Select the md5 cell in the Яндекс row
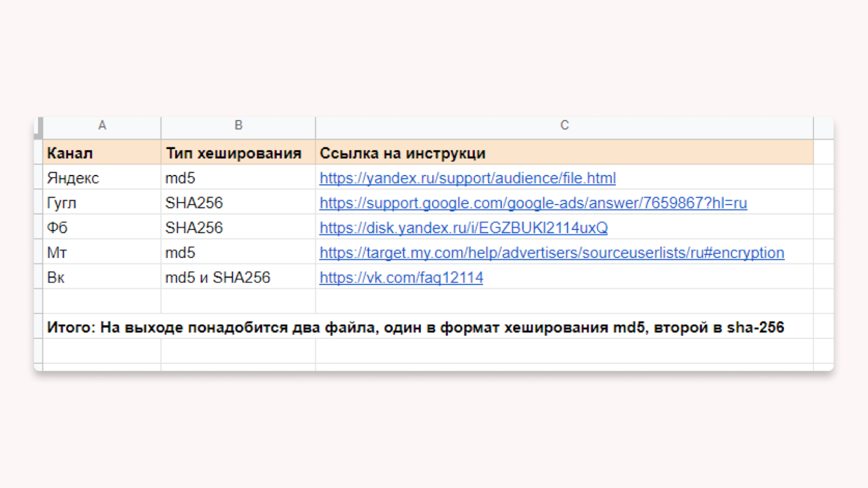 click(238, 178)
